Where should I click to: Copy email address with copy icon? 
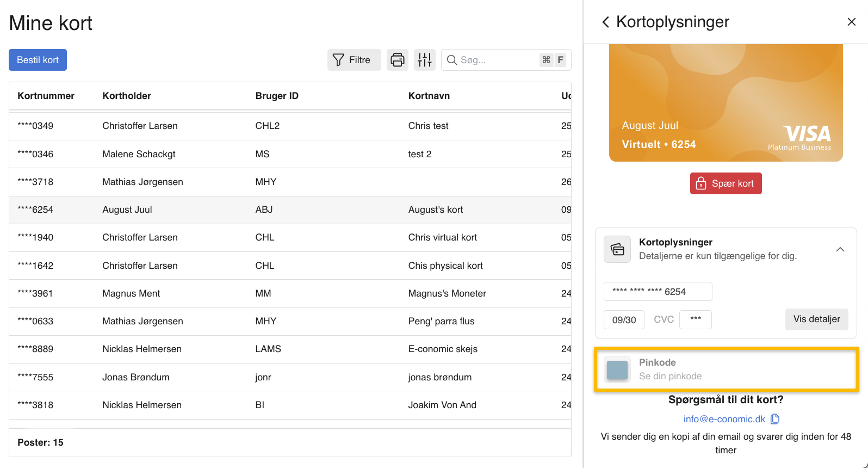[775, 419]
